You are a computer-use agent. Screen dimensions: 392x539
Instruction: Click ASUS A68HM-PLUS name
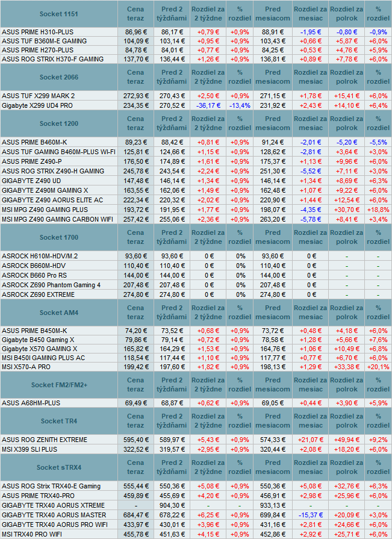(31, 403)
